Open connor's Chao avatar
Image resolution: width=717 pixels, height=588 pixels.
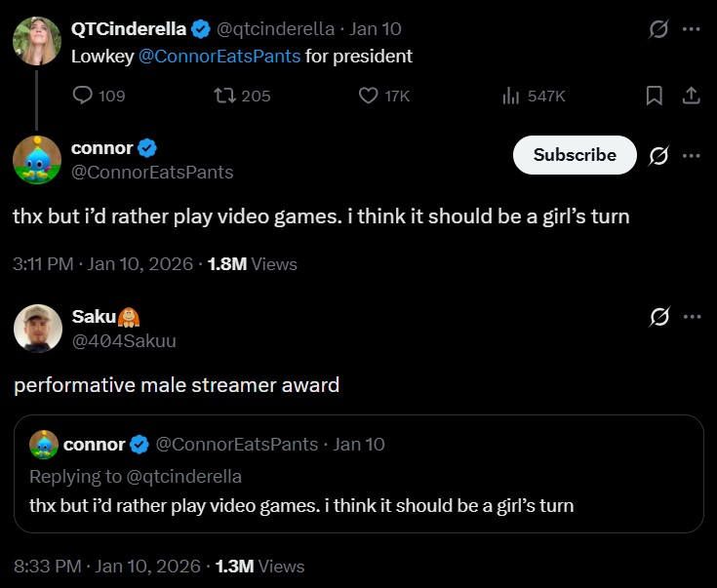coord(37,159)
